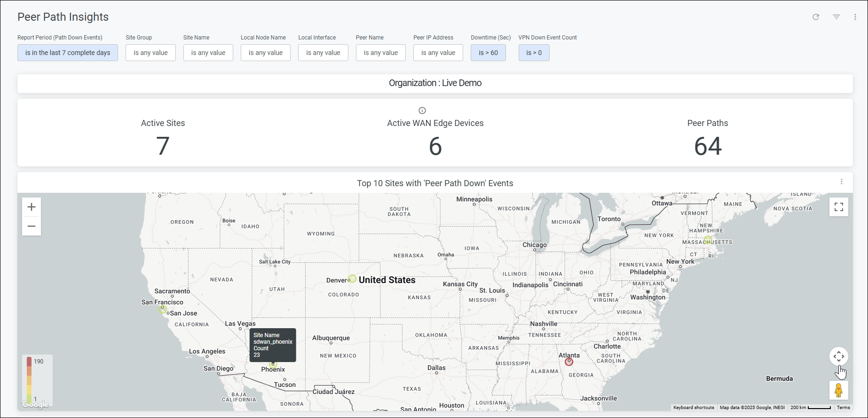Open the Report Period filter dropdown
The height and width of the screenshot is (418, 868).
[x=68, y=53]
